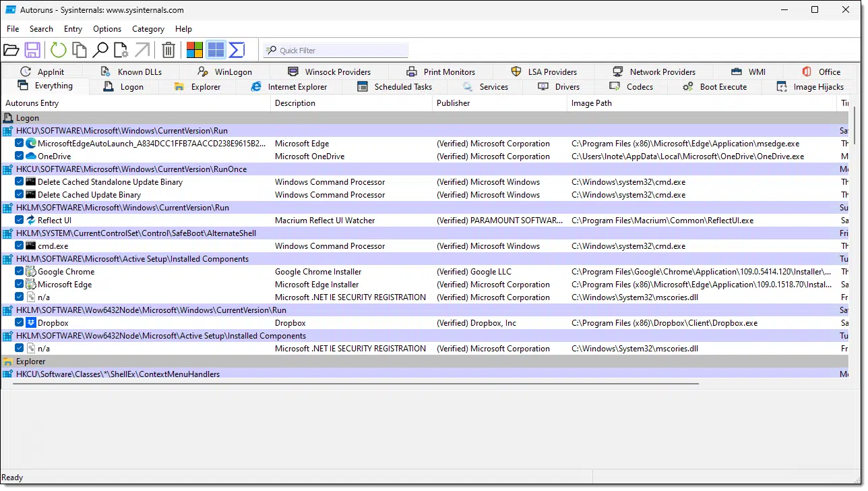Click the Find magnifier toolbar icon

(x=100, y=50)
